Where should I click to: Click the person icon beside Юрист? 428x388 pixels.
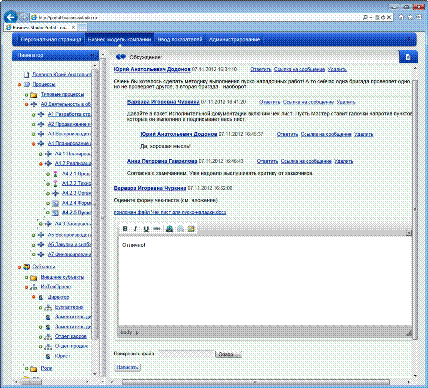pyautogui.click(x=48, y=356)
